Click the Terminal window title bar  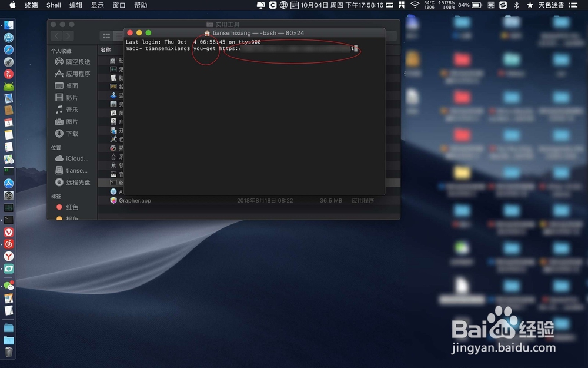(254, 33)
